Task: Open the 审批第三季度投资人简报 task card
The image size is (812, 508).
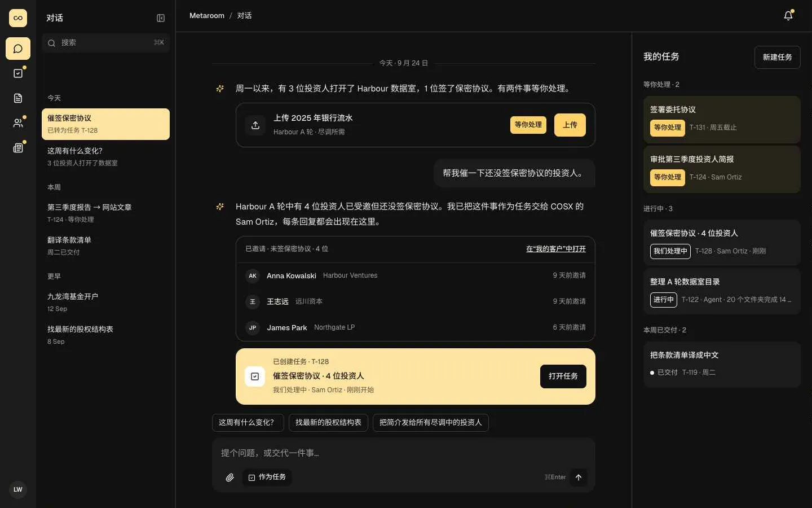Action: point(722,169)
